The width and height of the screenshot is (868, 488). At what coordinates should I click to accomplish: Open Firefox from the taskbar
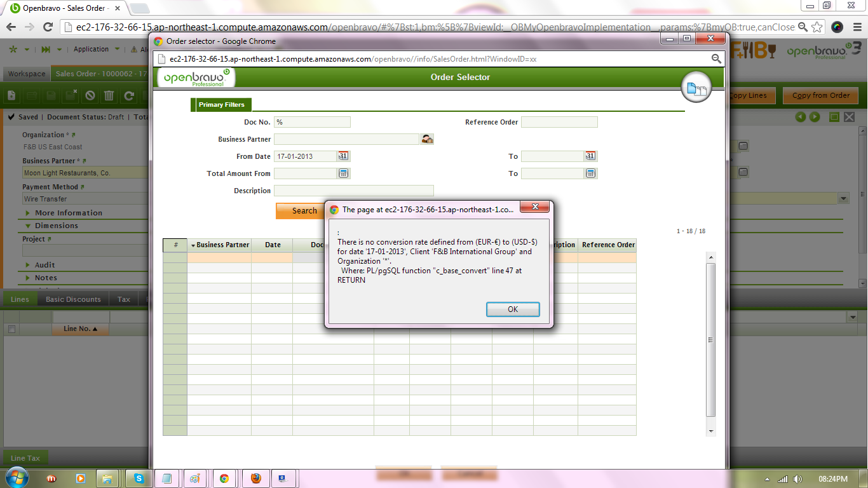(255, 478)
